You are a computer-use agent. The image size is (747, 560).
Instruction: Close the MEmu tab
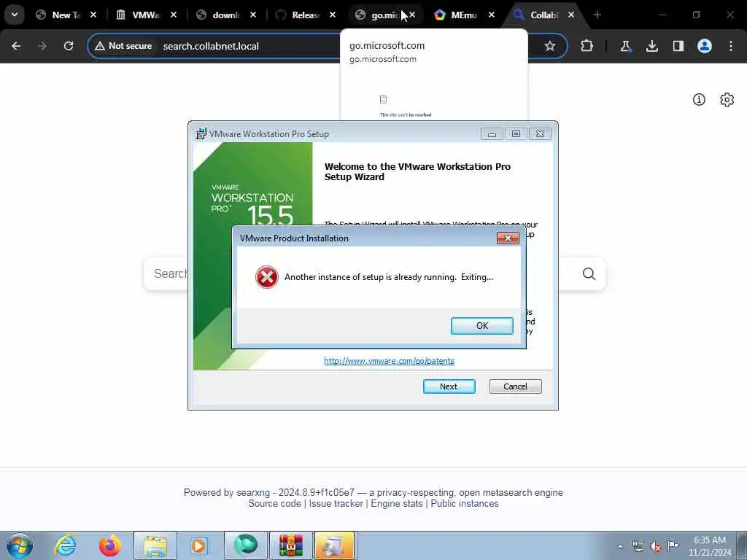(x=492, y=15)
